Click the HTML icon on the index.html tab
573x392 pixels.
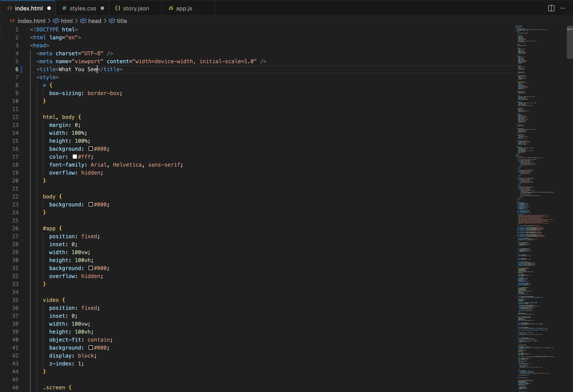click(x=10, y=8)
